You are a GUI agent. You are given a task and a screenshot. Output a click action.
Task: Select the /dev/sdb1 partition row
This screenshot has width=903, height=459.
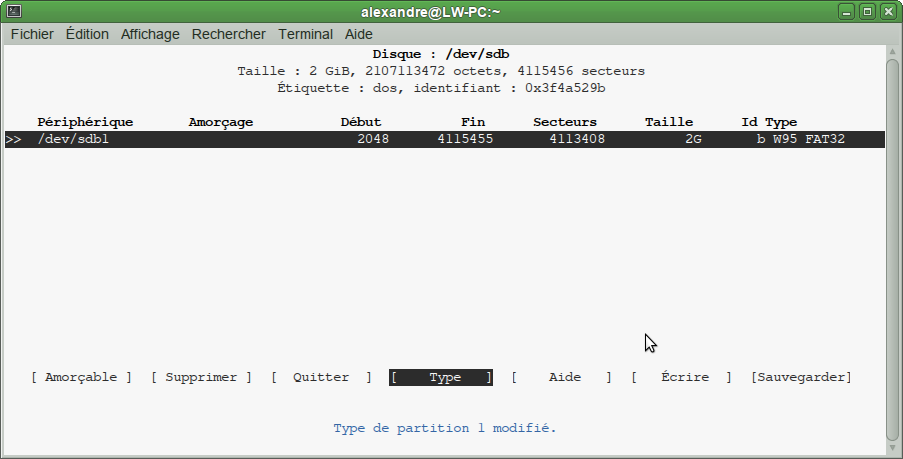click(x=445, y=139)
